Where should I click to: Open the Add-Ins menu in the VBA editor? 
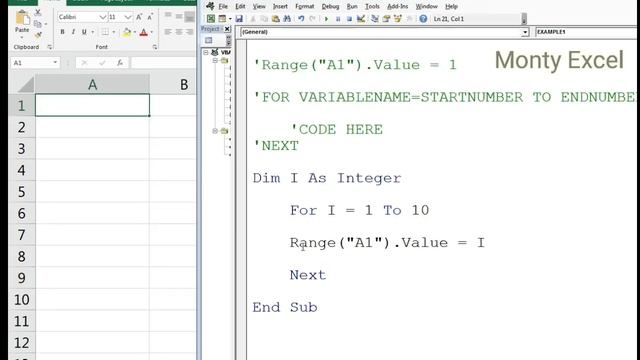[397, 7]
